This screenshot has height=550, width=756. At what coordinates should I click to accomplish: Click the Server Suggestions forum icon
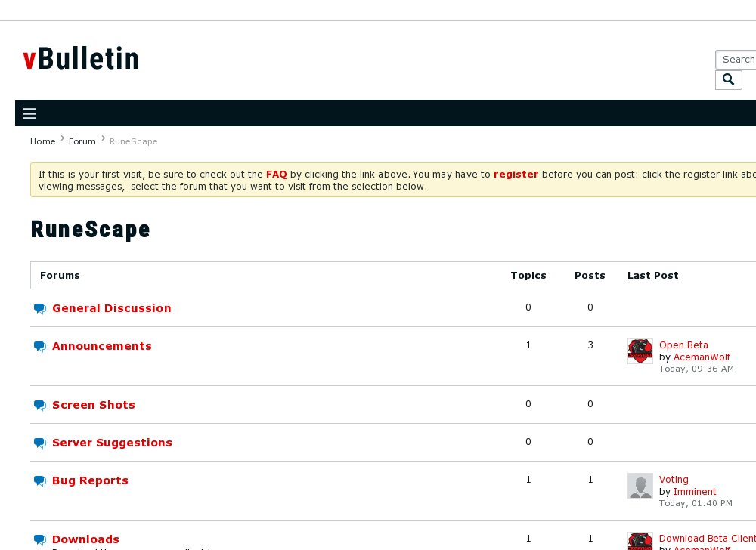[40, 443]
